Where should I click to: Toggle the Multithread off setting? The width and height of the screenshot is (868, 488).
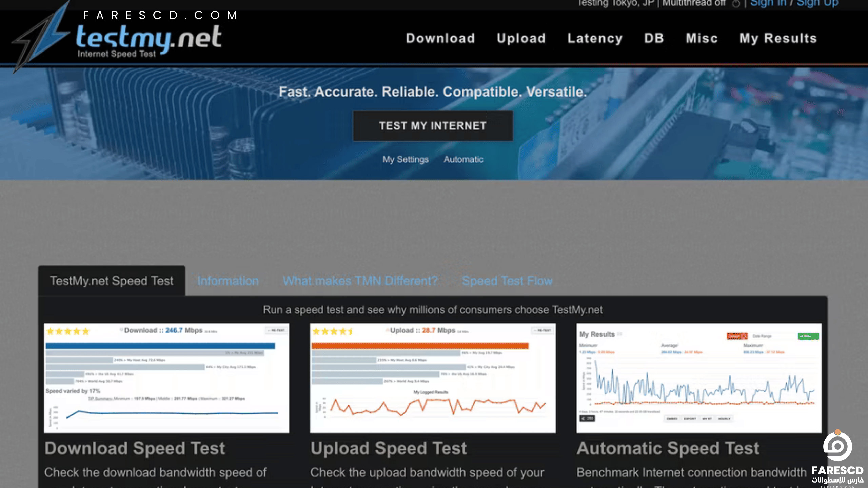(694, 3)
